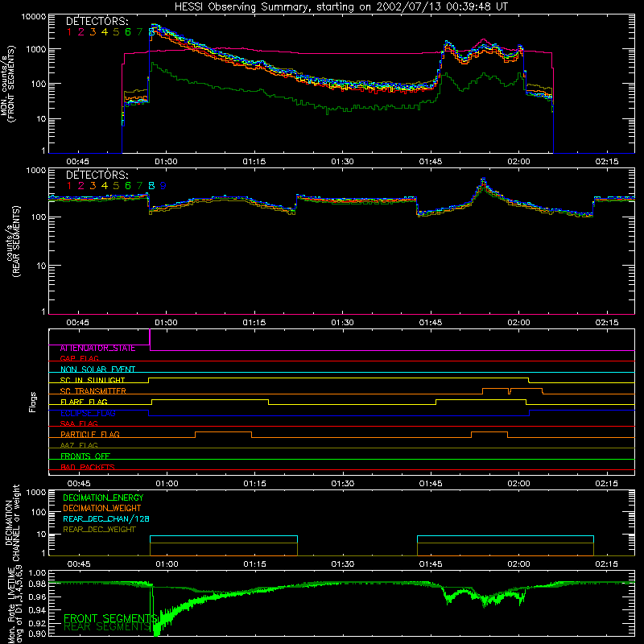Select detector 7 in front segments legend

pyautogui.click(x=139, y=32)
